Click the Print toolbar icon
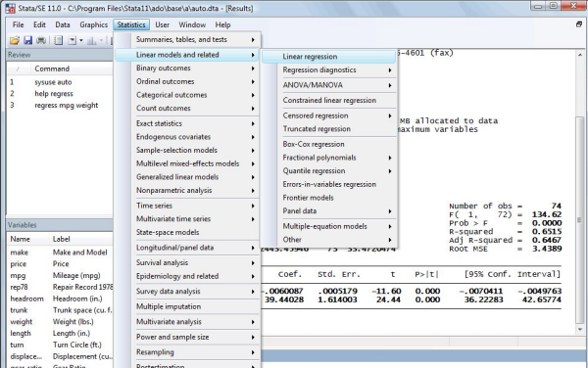The height and width of the screenshot is (368, 588). coord(41,40)
